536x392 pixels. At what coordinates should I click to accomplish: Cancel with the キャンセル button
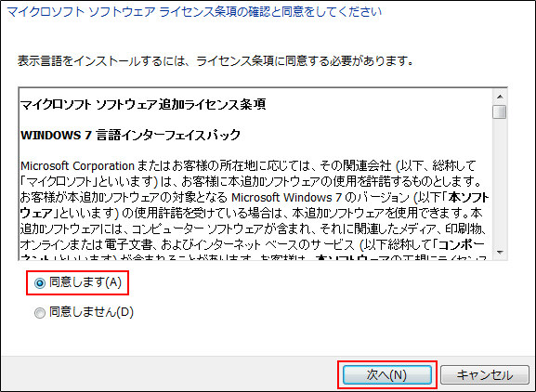(x=485, y=375)
